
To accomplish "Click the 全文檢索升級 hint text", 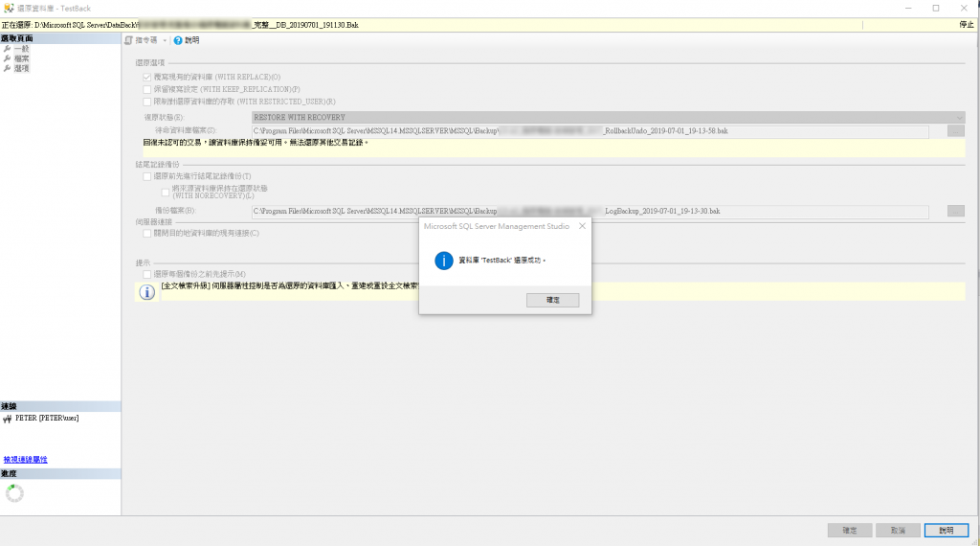I will coord(289,285).
